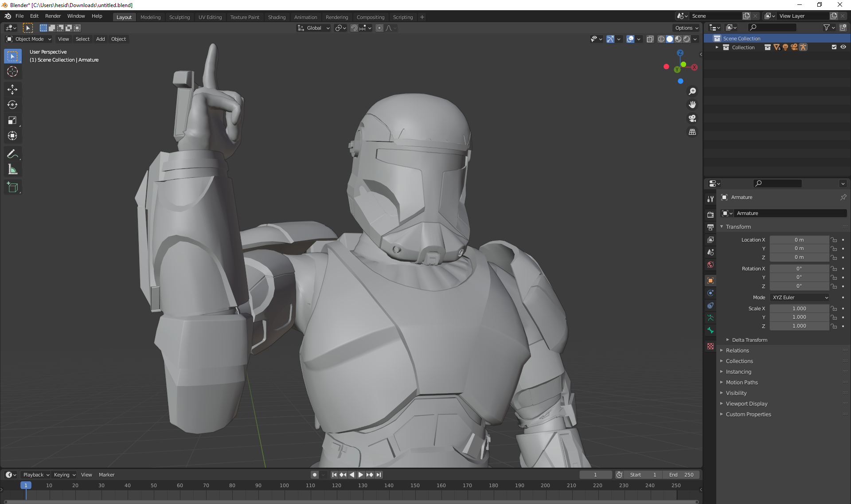Open the Object Mode dropdown
This screenshot has width=851, height=504.
pos(29,39)
